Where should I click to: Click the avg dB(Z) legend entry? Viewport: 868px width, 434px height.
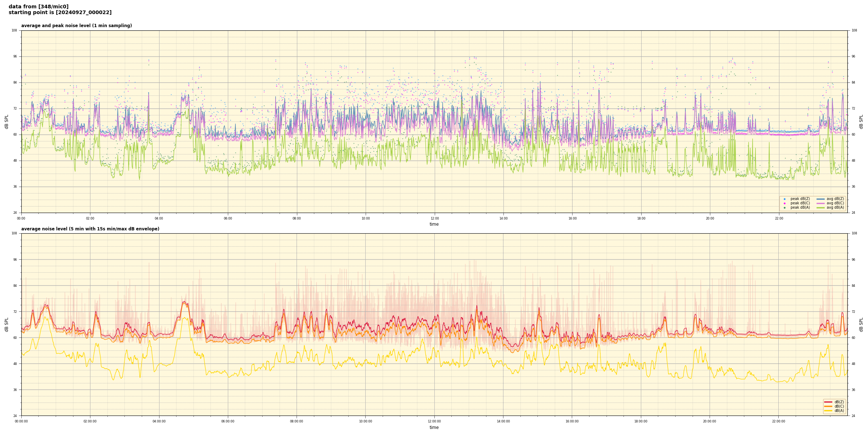(x=835, y=199)
